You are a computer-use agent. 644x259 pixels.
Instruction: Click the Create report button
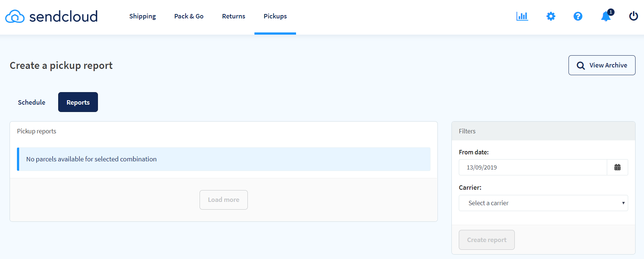486,240
